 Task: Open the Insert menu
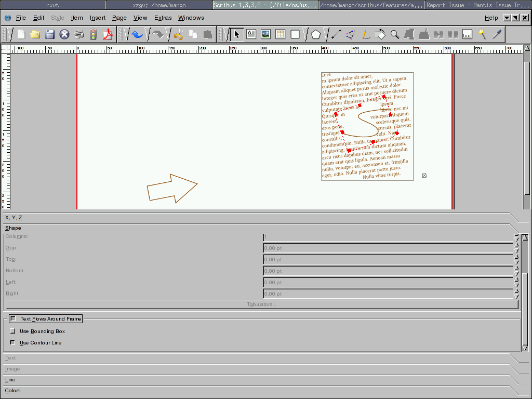point(98,18)
